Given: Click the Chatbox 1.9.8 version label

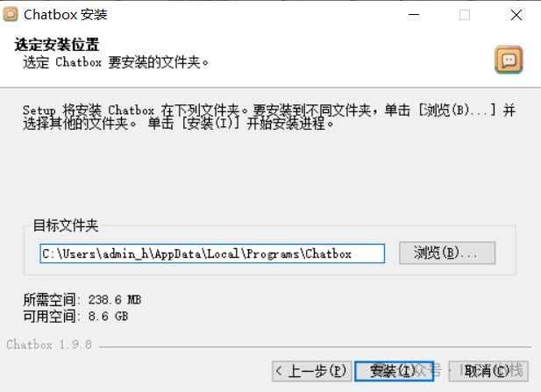Looking at the screenshot, I should click(x=49, y=345).
